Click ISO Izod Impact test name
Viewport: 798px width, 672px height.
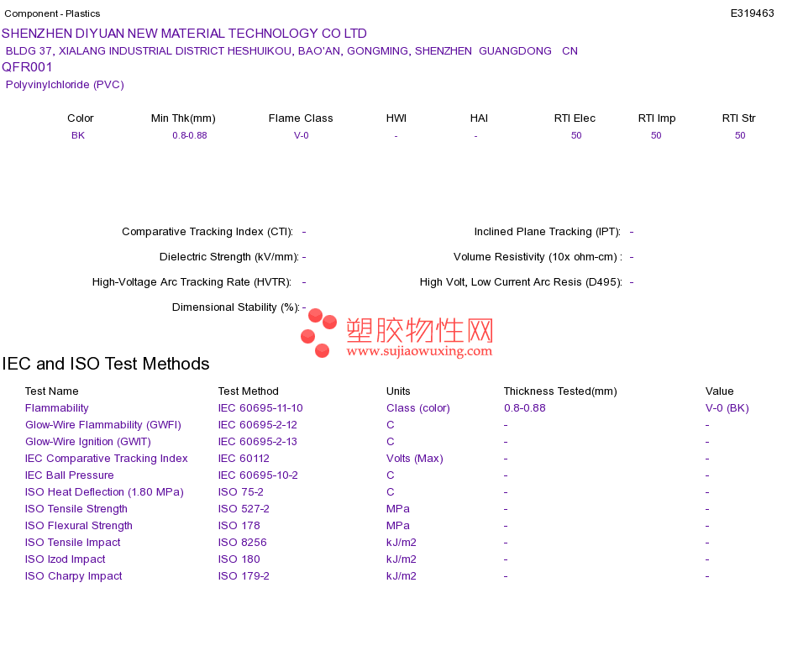point(66,559)
